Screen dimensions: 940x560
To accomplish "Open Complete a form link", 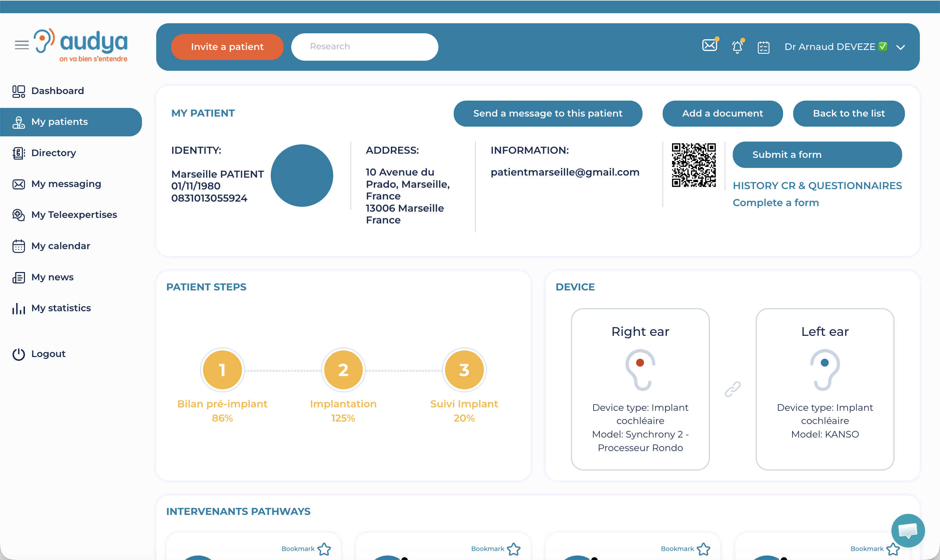I will [x=776, y=203].
